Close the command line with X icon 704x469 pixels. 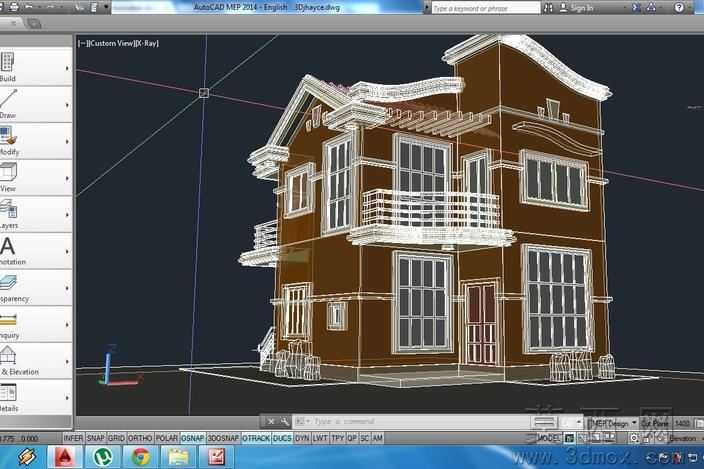tap(271, 421)
